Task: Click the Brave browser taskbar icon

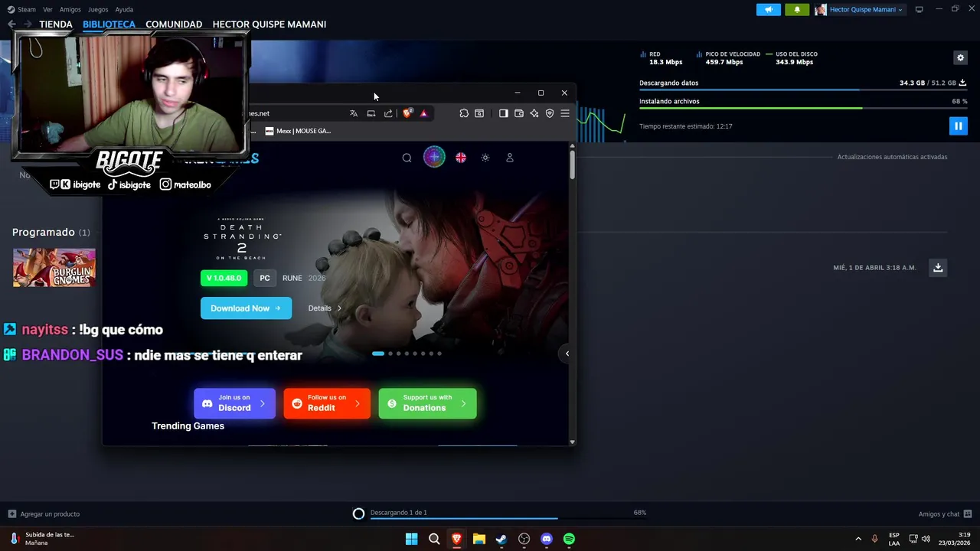Action: (456, 539)
